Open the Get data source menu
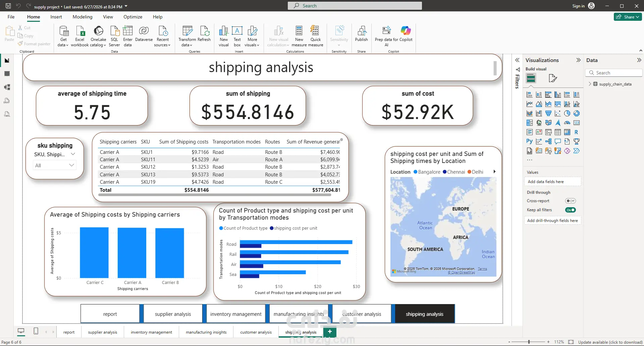Screen dimensions: 644x346 pos(63,36)
